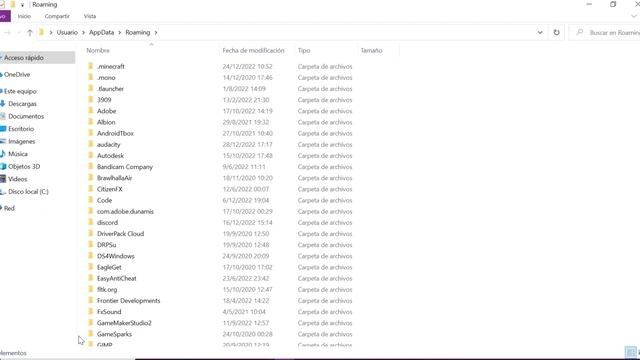Click the EasyAntiCheat folder icon
This screenshot has width=640, height=360.
coord(91,278)
